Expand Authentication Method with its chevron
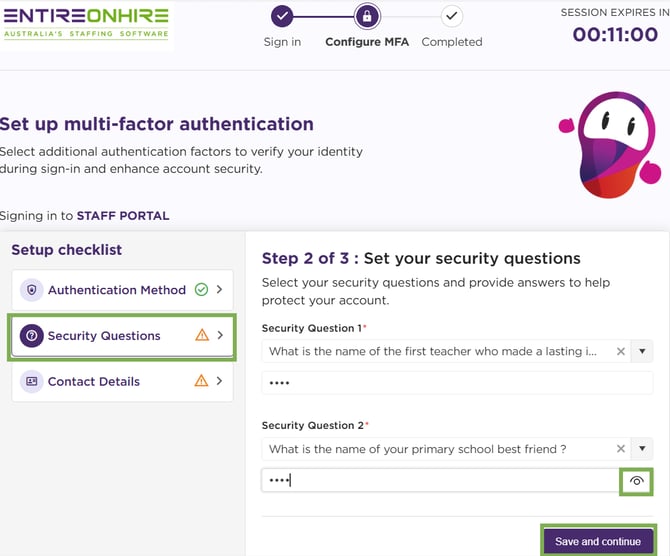 (219, 290)
